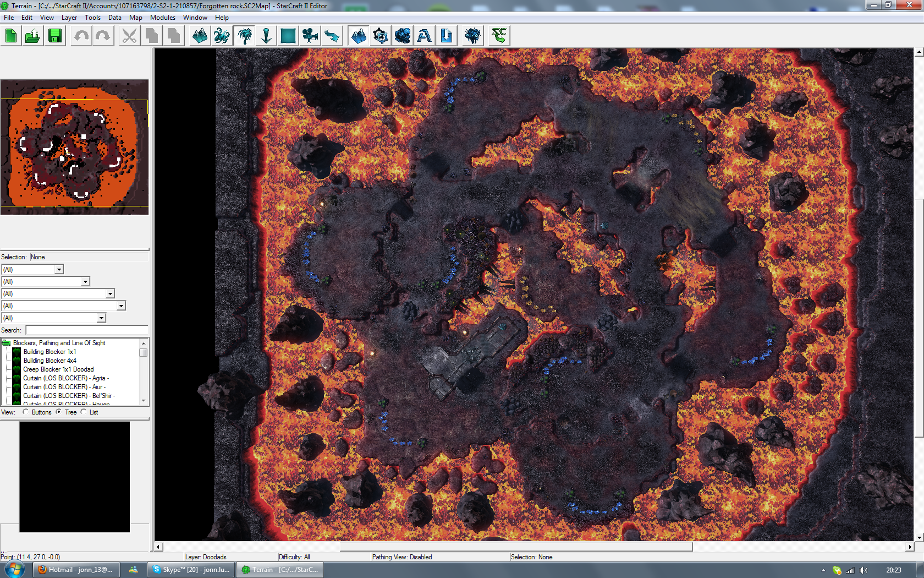The image size is (924, 578).
Task: Open the Text module A icon
Action: click(x=425, y=36)
